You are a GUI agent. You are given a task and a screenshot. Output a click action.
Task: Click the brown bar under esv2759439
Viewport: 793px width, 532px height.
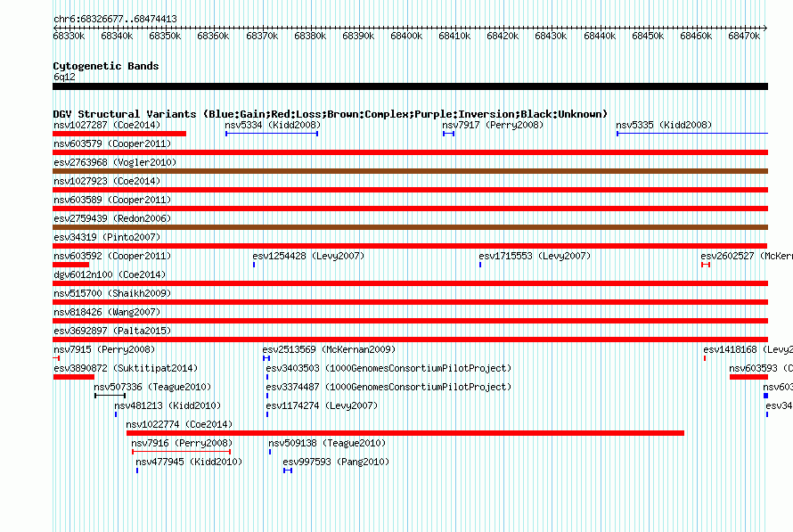pos(410,227)
